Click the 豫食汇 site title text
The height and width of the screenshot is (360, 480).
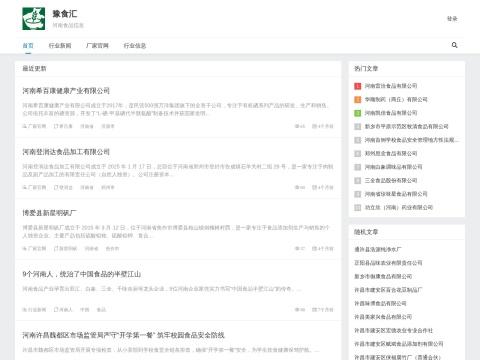tap(65, 14)
